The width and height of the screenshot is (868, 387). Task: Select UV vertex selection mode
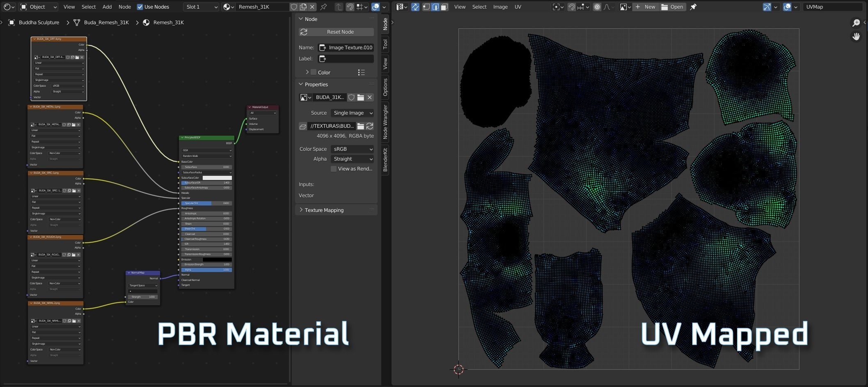click(x=426, y=7)
